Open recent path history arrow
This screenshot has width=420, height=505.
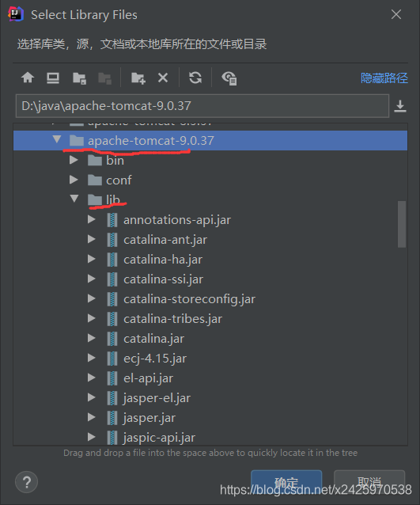400,106
